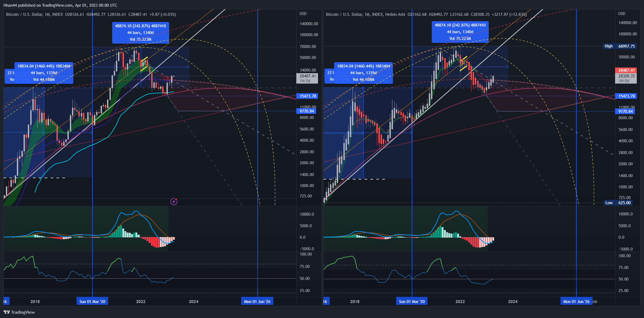Click the 48874.10 (242.87%) measurement box on candlestick chart
This screenshot has height=318, width=644.
coord(141,32)
